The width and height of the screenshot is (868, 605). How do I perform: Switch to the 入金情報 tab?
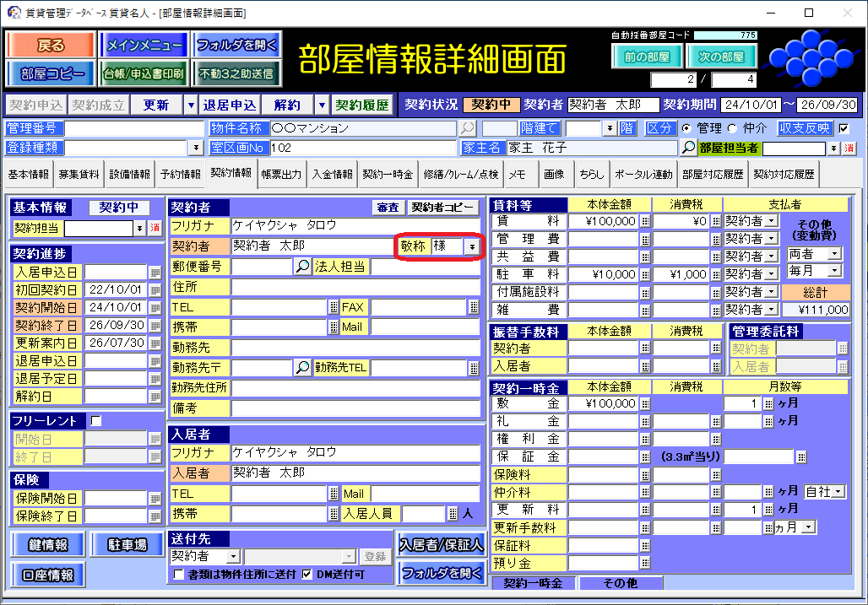click(332, 175)
